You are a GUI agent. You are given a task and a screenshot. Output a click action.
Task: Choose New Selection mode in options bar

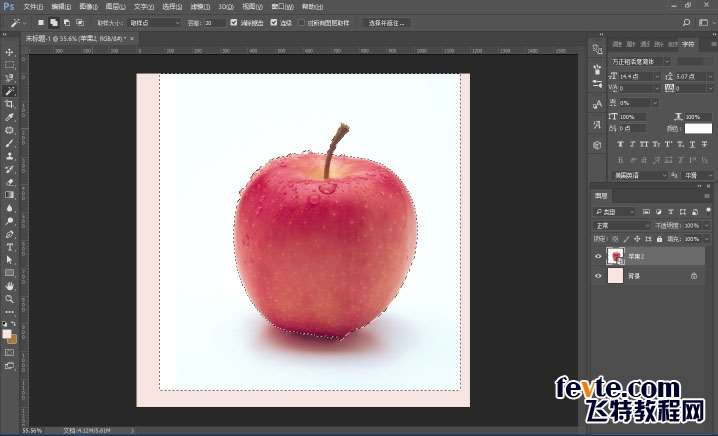[x=41, y=22]
